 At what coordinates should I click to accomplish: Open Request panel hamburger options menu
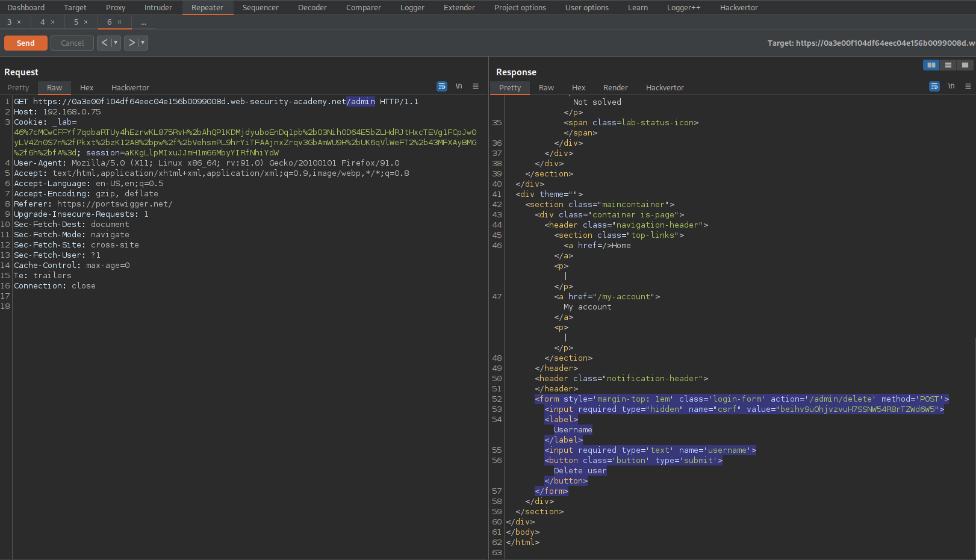(476, 87)
